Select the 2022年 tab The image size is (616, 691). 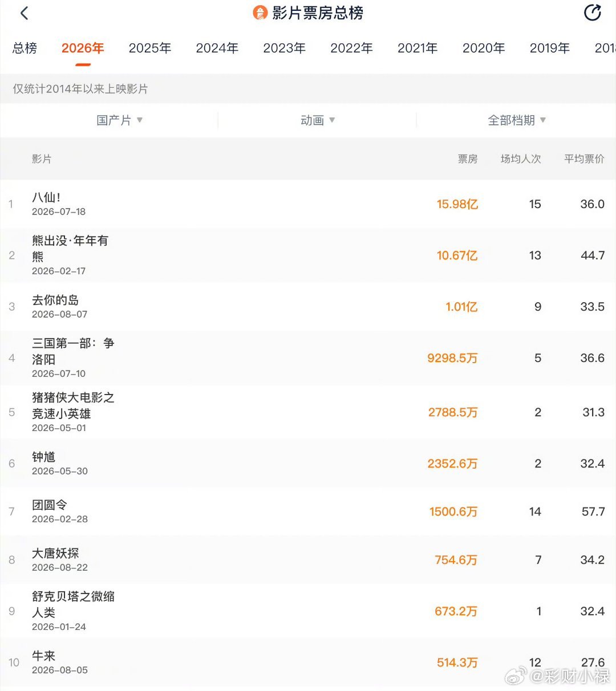352,48
